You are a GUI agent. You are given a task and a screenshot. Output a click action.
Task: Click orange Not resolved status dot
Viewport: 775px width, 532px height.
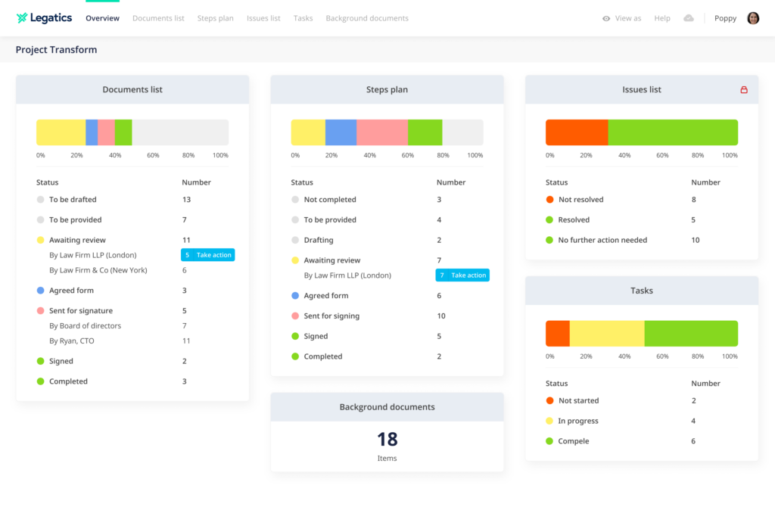tap(549, 200)
